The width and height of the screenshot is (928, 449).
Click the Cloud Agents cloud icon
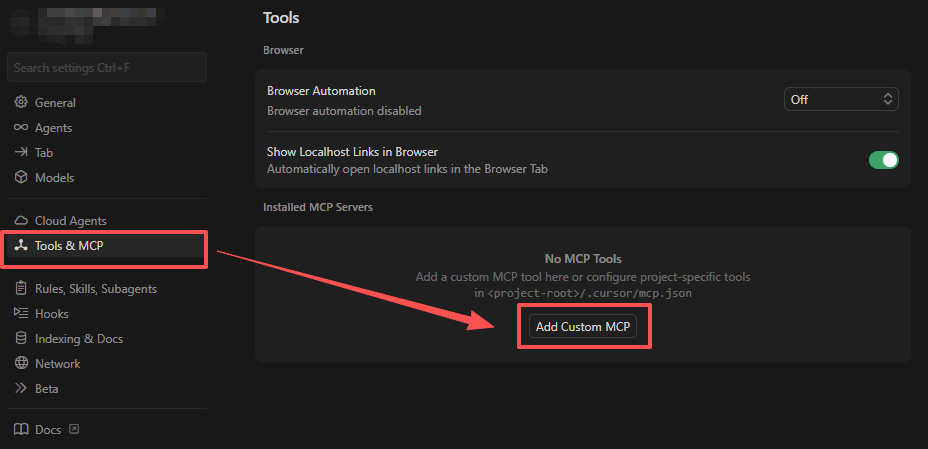tap(21, 221)
